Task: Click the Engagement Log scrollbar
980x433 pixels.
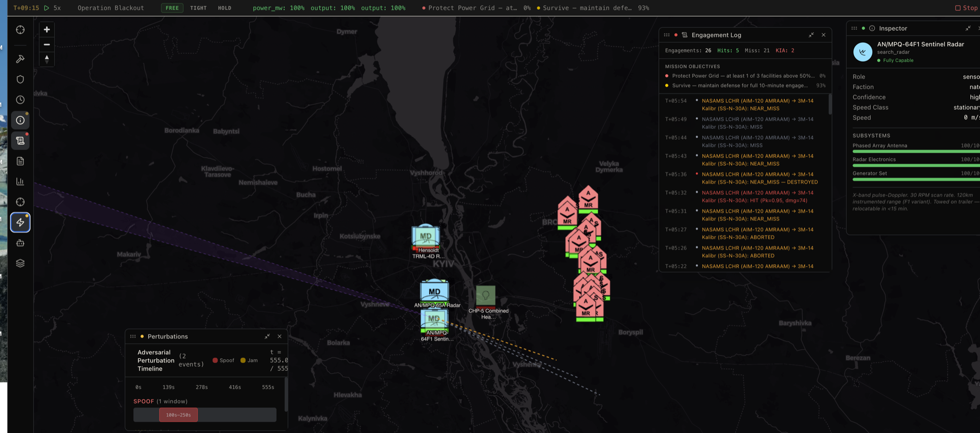Action: pos(830,104)
